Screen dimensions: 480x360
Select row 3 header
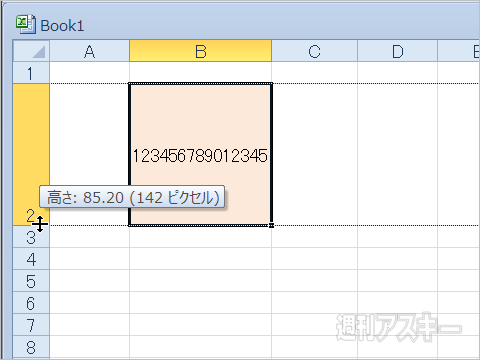31,237
